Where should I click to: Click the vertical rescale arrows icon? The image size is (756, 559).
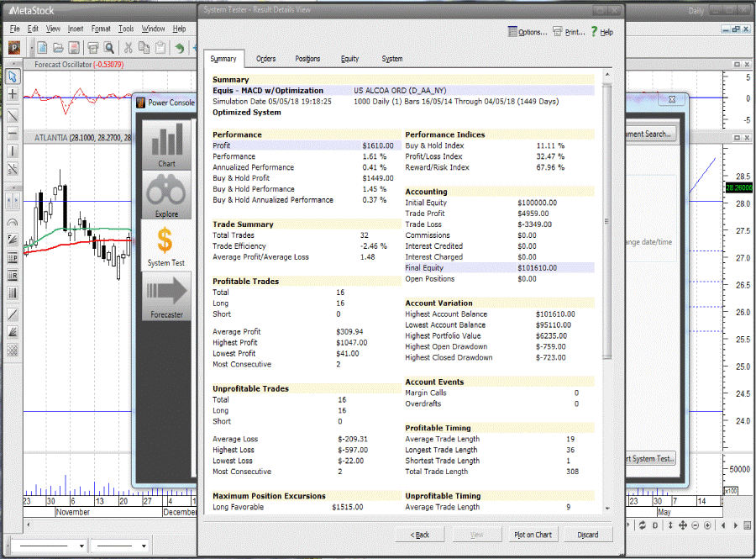[669, 525]
